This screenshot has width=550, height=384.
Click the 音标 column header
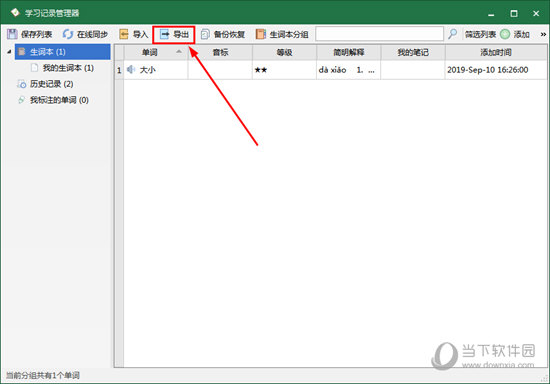pyautogui.click(x=220, y=53)
